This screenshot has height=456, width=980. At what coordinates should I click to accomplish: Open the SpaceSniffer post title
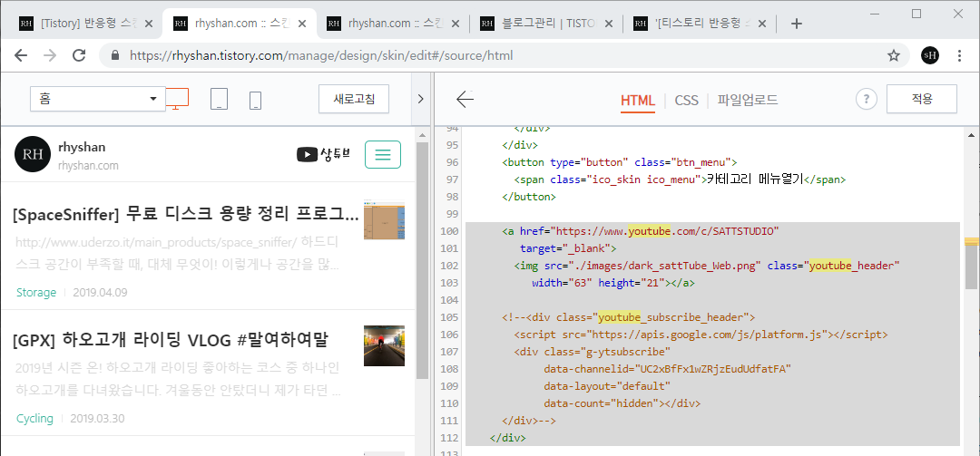(x=186, y=215)
